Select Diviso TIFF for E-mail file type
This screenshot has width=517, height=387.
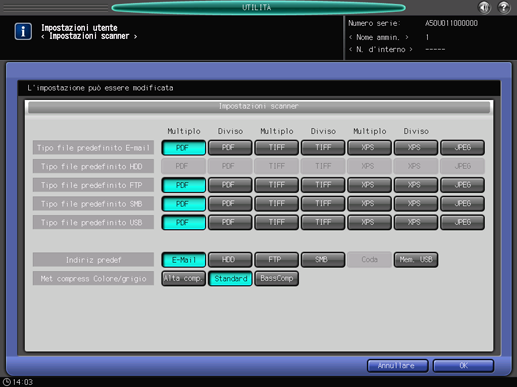[323, 148]
